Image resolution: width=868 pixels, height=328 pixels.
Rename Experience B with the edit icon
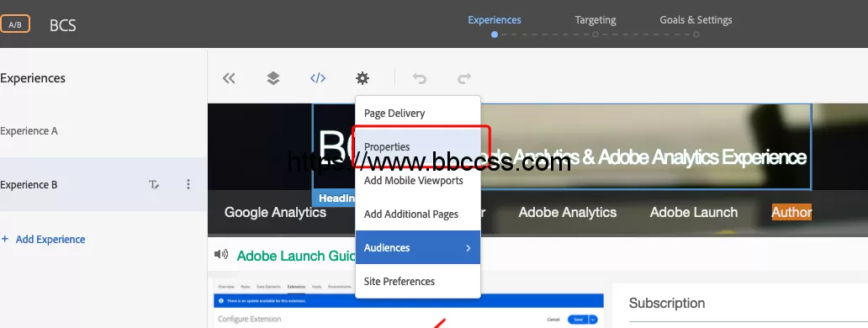coord(154,185)
